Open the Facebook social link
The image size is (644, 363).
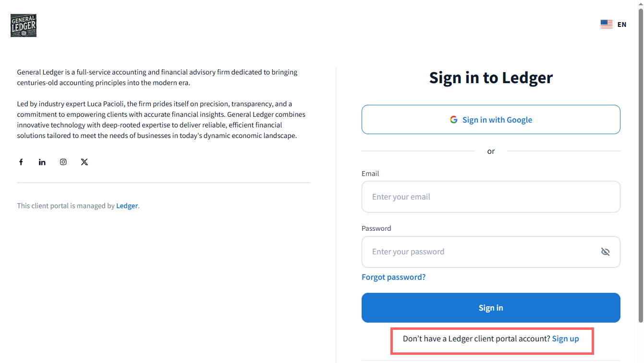tap(21, 162)
